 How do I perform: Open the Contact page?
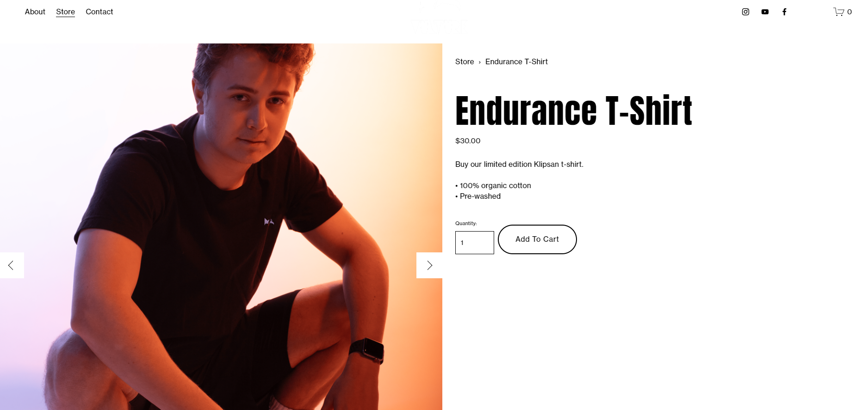(99, 12)
